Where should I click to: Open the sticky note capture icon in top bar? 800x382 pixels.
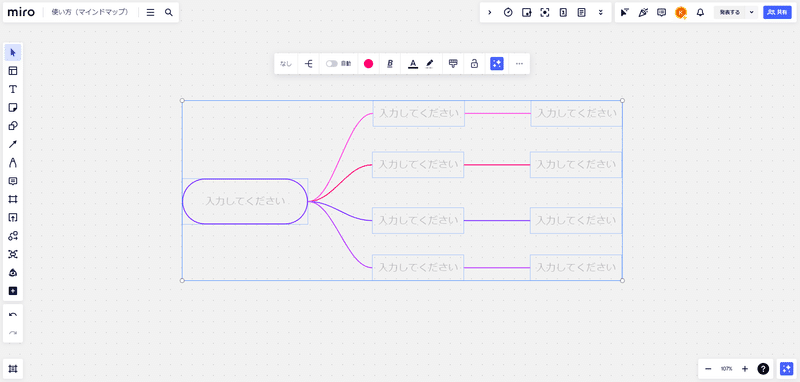click(526, 12)
